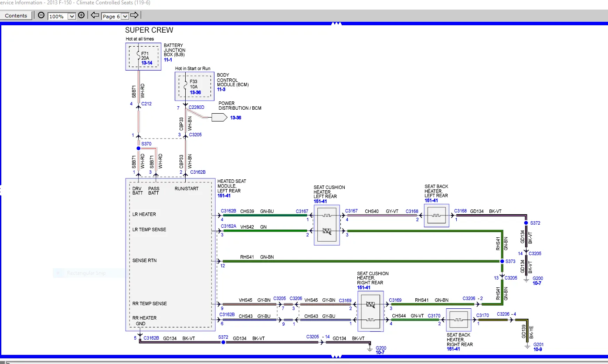
Task: Click the RR TEMP SENSE label
Action: point(149,303)
